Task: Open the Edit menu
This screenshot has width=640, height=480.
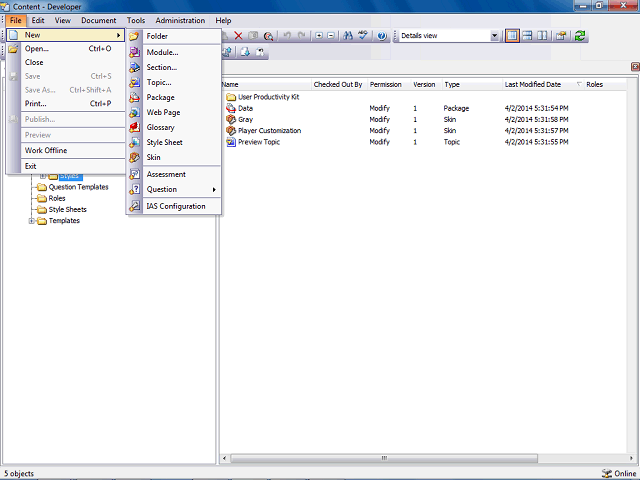Action: click(x=38, y=20)
